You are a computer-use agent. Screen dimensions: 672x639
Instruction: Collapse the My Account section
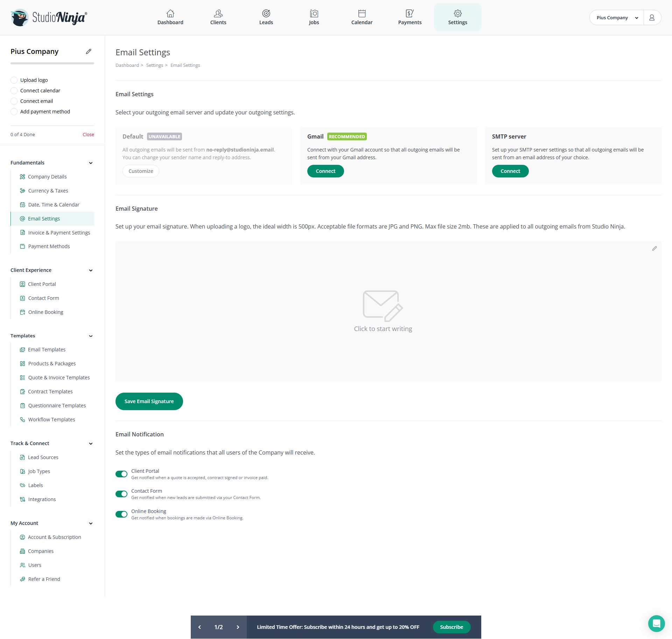click(91, 523)
